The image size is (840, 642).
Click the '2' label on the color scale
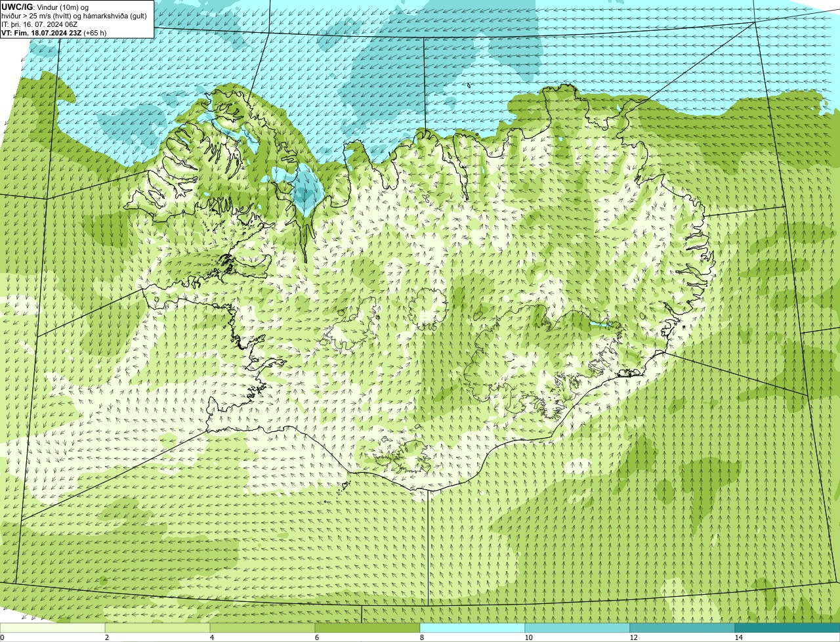pyautogui.click(x=106, y=637)
